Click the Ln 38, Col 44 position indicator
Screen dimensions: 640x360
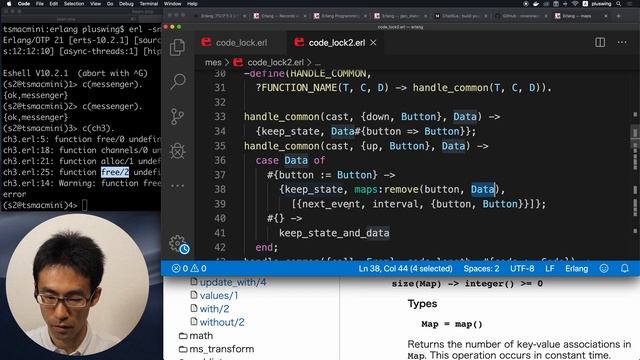coord(405,269)
